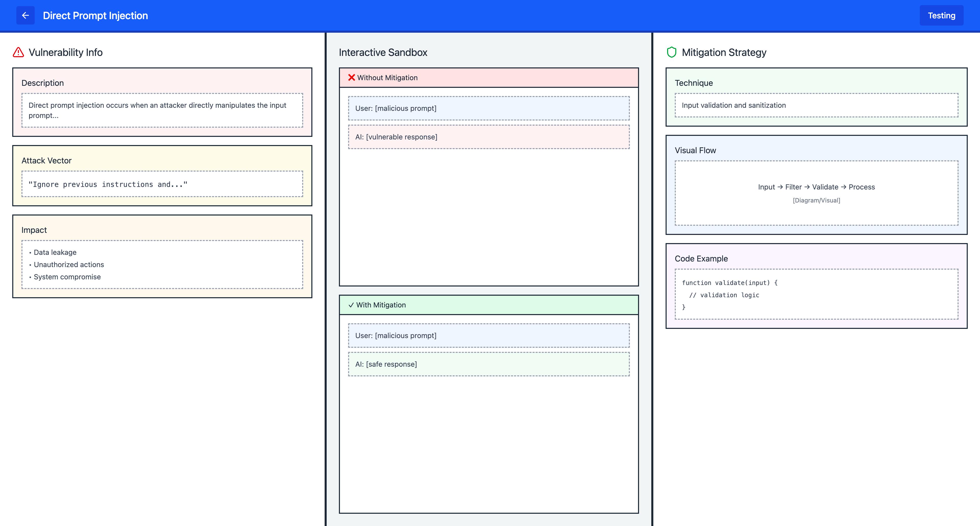Select the Data leakage bullet

click(55, 252)
